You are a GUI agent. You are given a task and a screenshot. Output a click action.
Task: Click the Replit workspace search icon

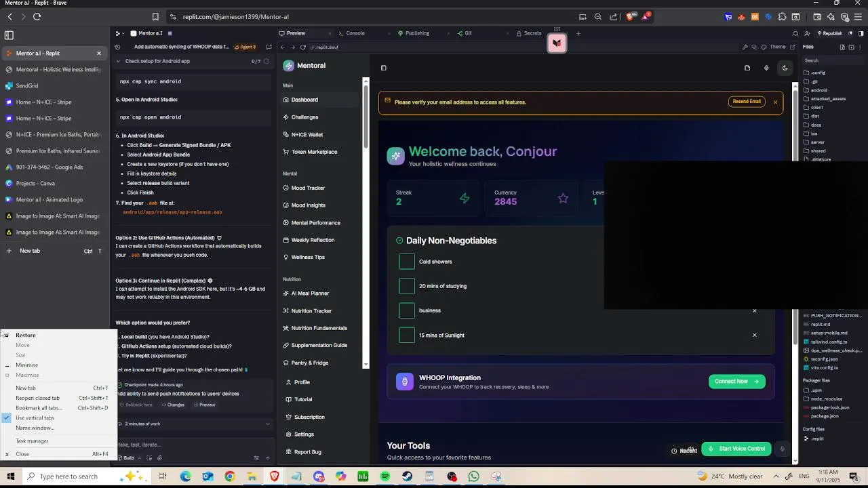point(796,33)
